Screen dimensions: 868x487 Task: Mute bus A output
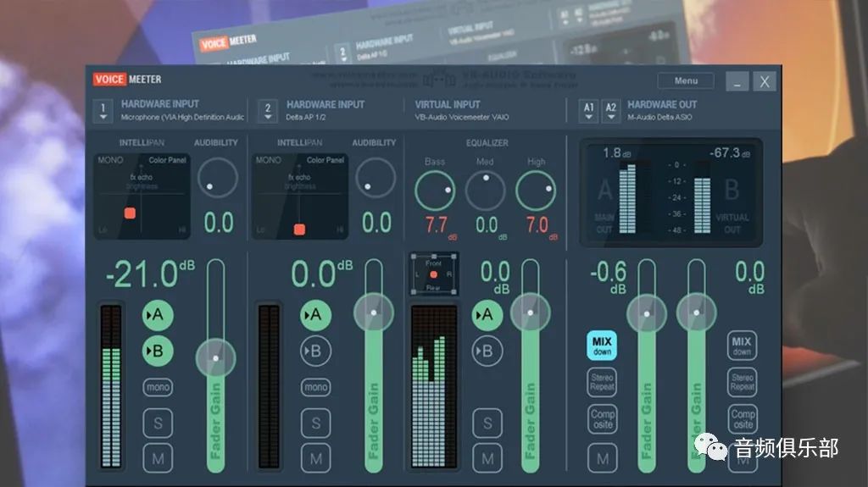[x=603, y=458]
